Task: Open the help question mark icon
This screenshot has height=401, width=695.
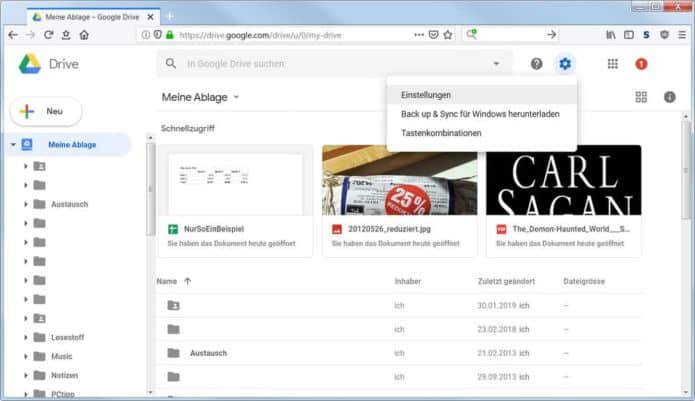Action: [x=537, y=64]
